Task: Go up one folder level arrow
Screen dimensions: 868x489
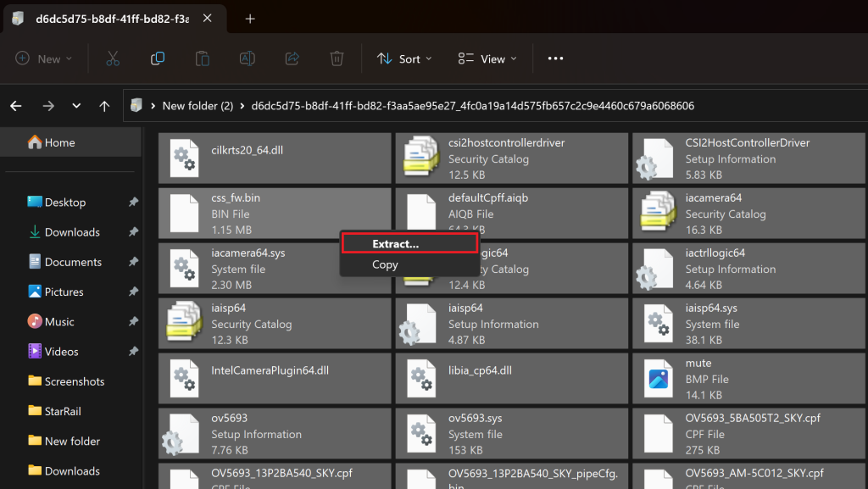Action: pos(104,106)
